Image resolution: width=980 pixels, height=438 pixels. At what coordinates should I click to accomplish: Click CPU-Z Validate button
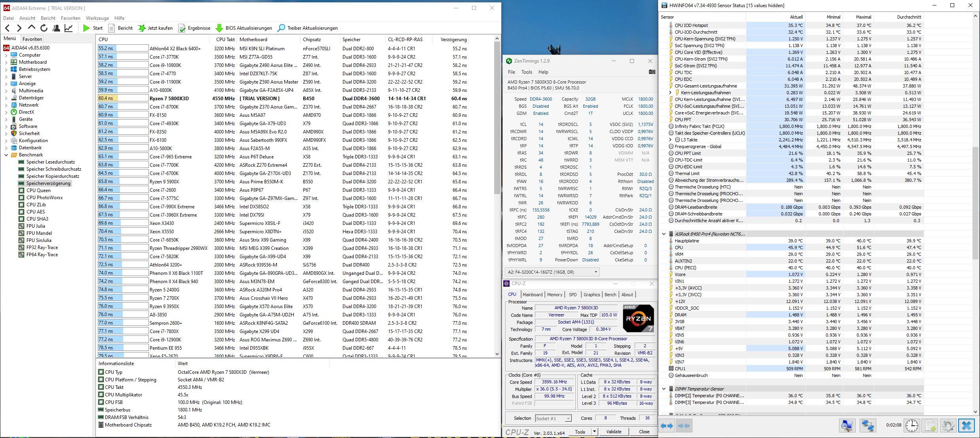tap(614, 432)
